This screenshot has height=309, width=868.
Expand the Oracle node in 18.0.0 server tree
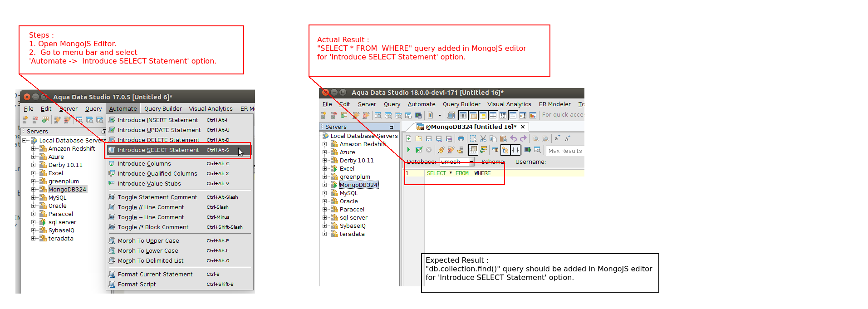click(324, 201)
